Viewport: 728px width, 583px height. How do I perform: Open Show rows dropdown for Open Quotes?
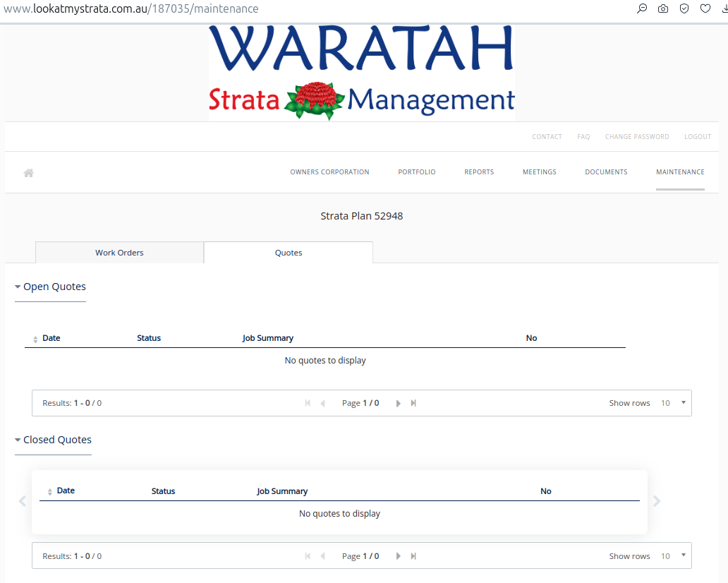[x=673, y=403]
